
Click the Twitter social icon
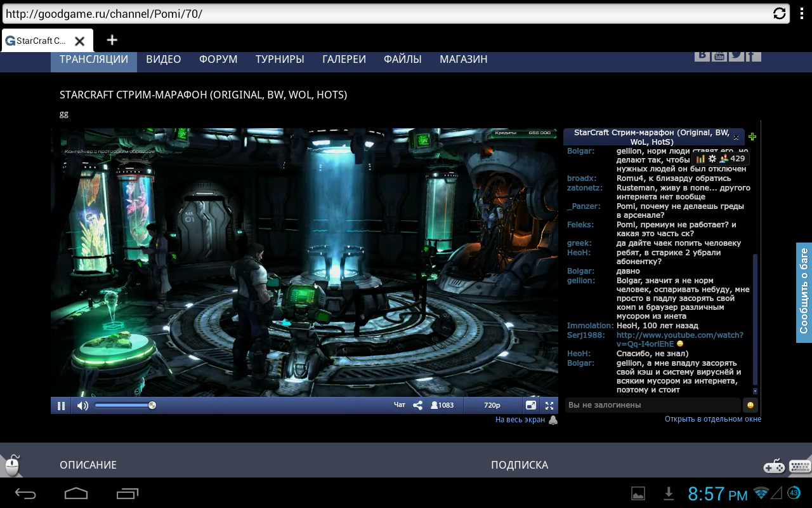click(736, 56)
